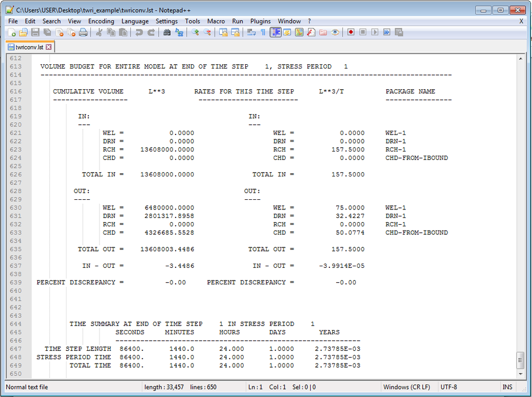This screenshot has width=532, height=397.
Task: Open the Macro menu
Action: (216, 21)
